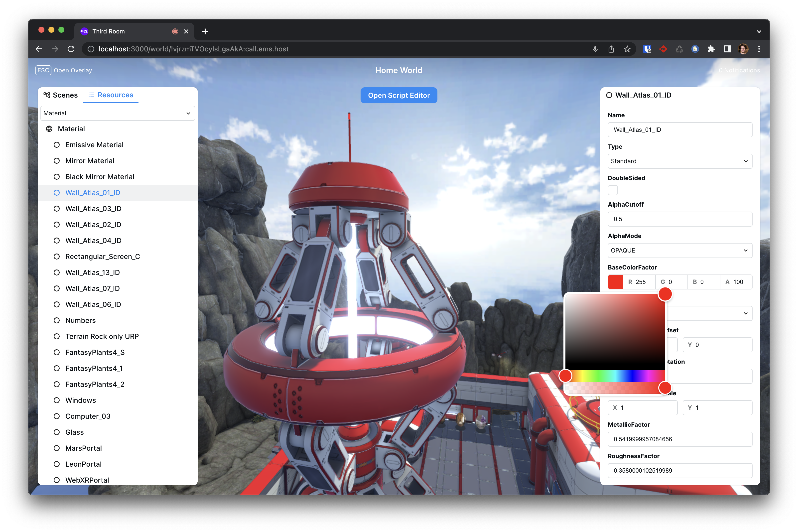Expand the Type Standard dropdown
The image size is (798, 532).
pos(679,161)
